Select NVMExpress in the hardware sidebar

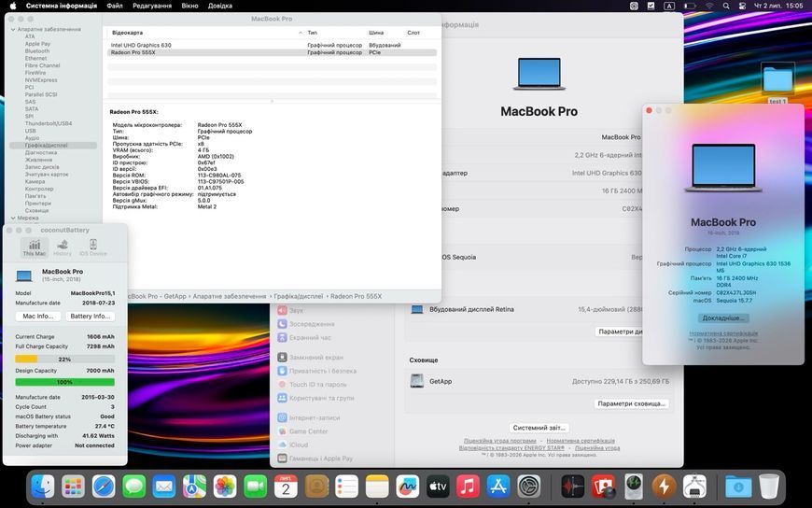click(x=41, y=80)
